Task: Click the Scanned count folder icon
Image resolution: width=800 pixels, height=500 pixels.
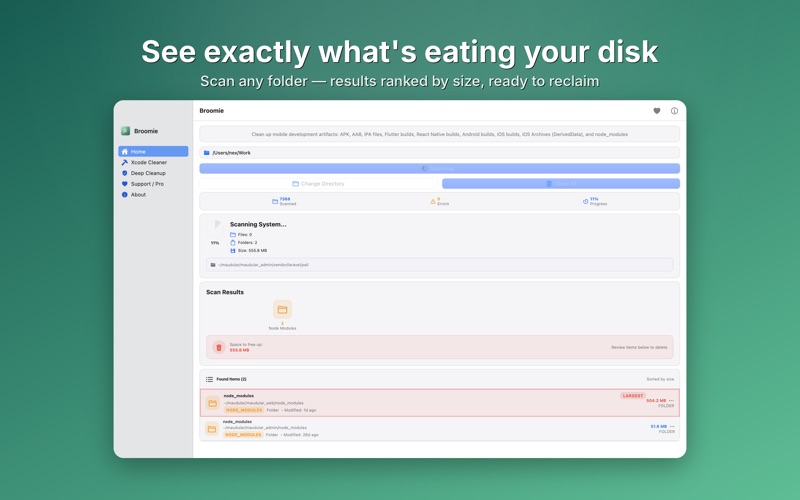Action: [x=275, y=202]
